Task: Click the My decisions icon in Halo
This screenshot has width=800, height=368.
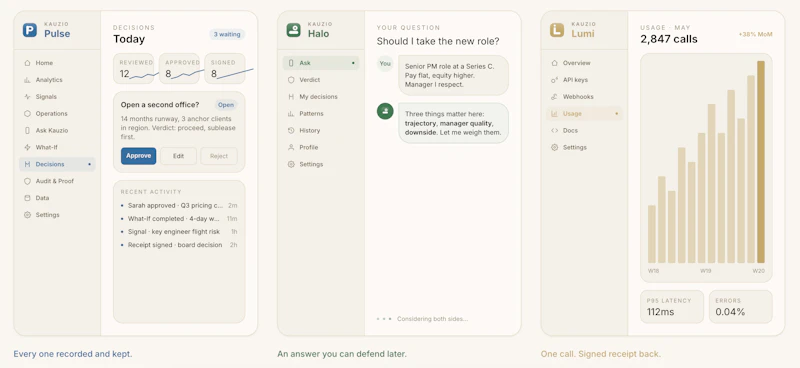Action: [x=291, y=96]
